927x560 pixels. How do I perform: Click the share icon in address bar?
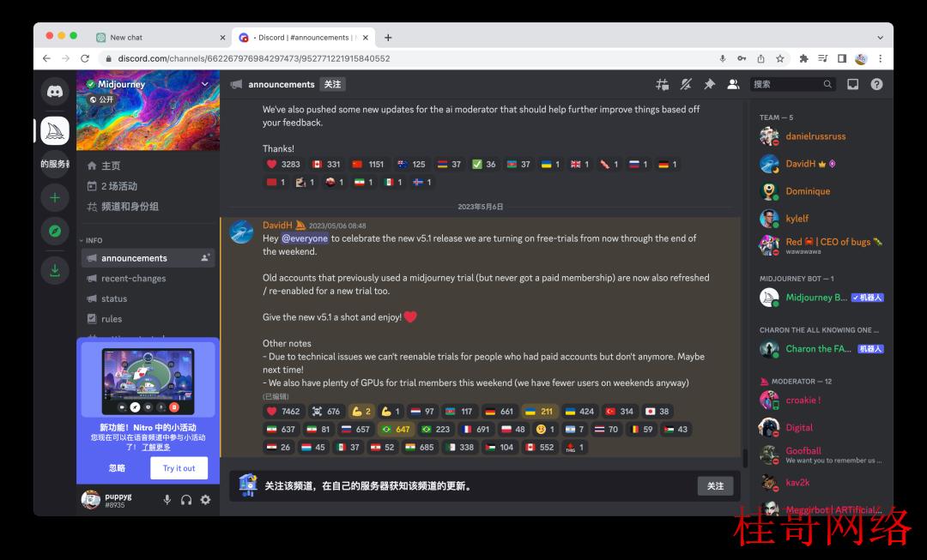pos(760,58)
